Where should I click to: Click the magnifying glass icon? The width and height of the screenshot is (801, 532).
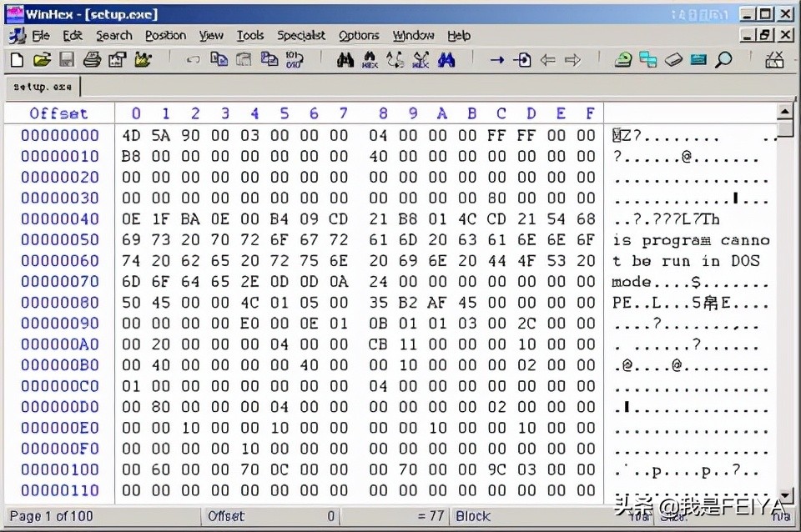coord(723,60)
